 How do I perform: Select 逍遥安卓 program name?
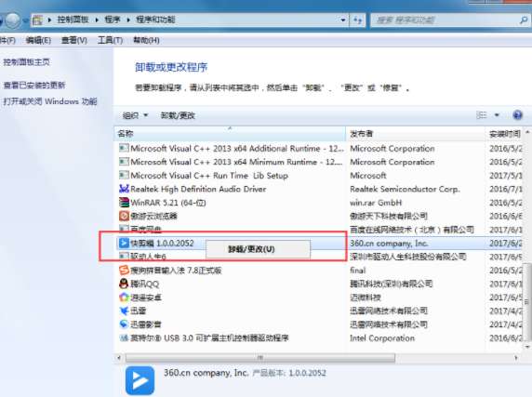tap(146, 298)
